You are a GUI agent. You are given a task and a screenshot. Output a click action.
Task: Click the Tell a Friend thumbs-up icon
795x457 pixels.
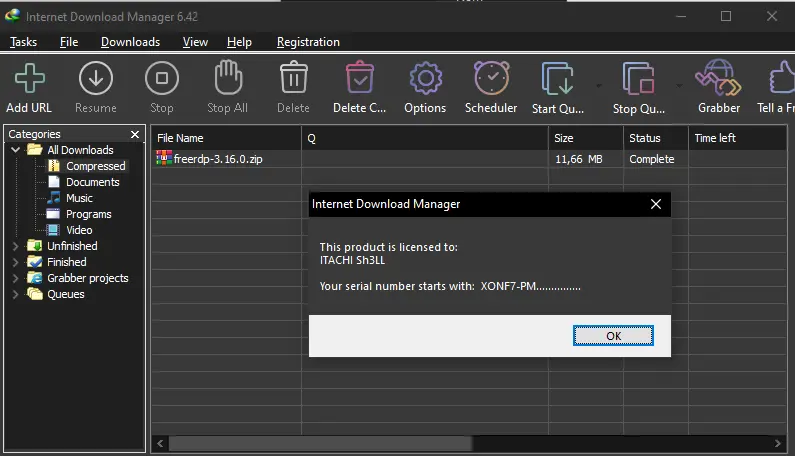tap(782, 77)
